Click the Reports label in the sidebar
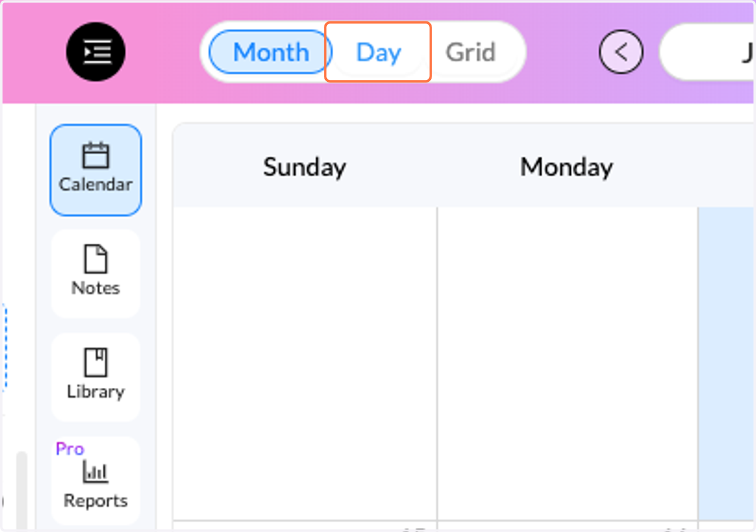Image resolution: width=756 pixels, height=532 pixels. point(96,501)
